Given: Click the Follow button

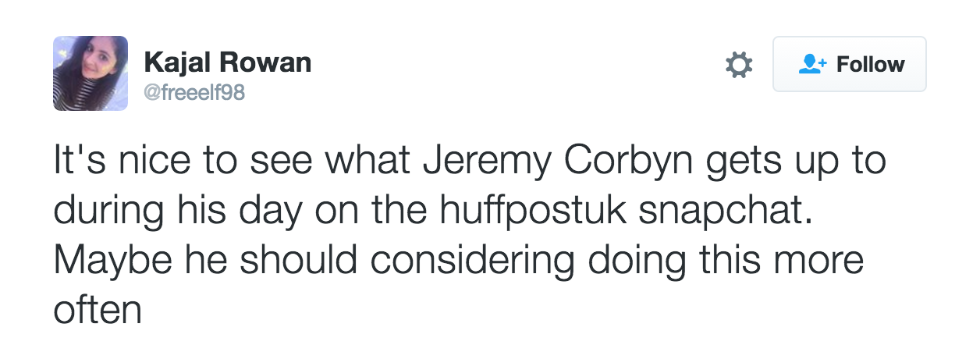Looking at the screenshot, I should (849, 64).
